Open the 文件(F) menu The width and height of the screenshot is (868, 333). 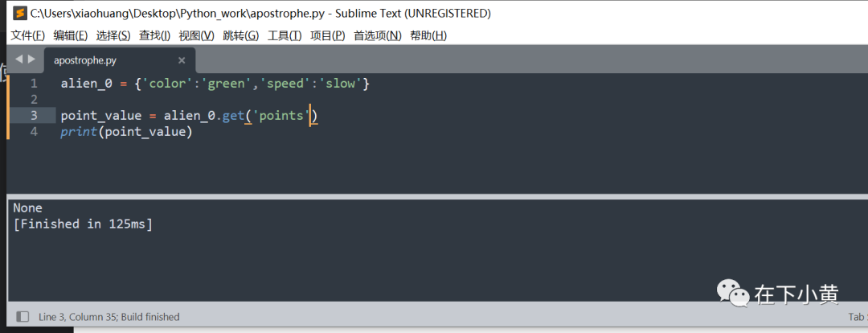tap(27, 35)
